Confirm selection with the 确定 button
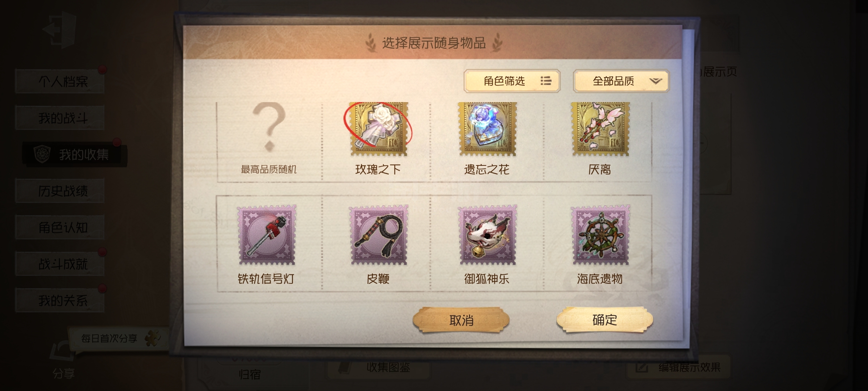Viewport: 868px width, 391px height. 605,320
